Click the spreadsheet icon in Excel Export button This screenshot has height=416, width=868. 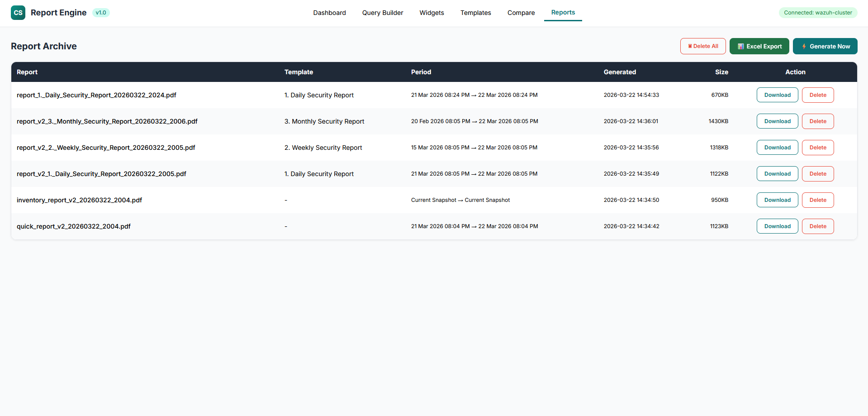point(741,46)
